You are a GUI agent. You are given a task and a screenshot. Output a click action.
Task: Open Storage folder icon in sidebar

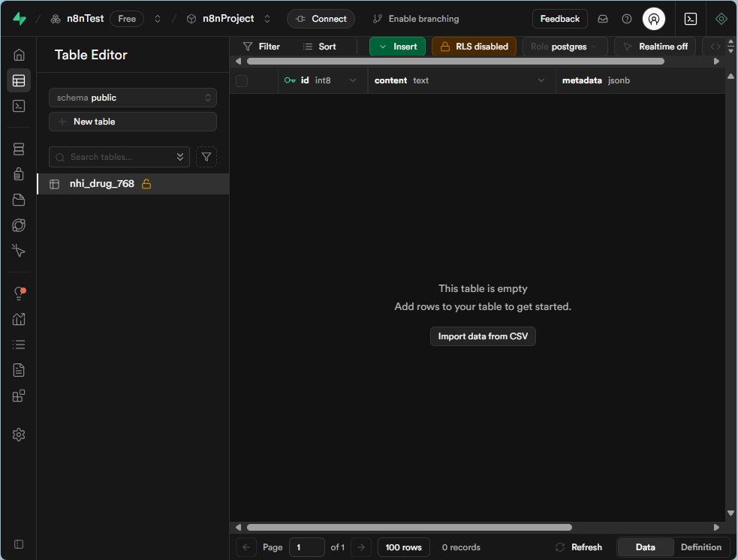(x=19, y=200)
